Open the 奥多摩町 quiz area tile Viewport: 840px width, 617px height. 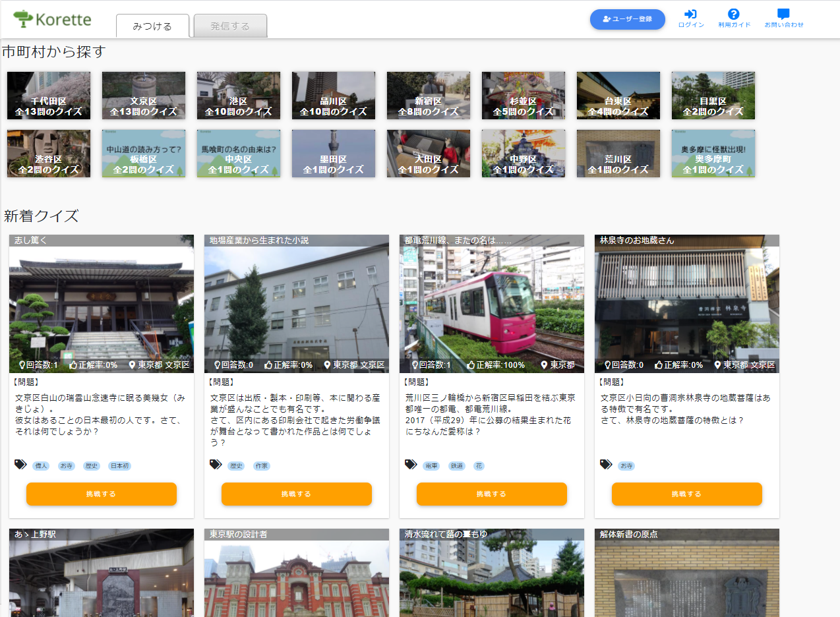713,154
